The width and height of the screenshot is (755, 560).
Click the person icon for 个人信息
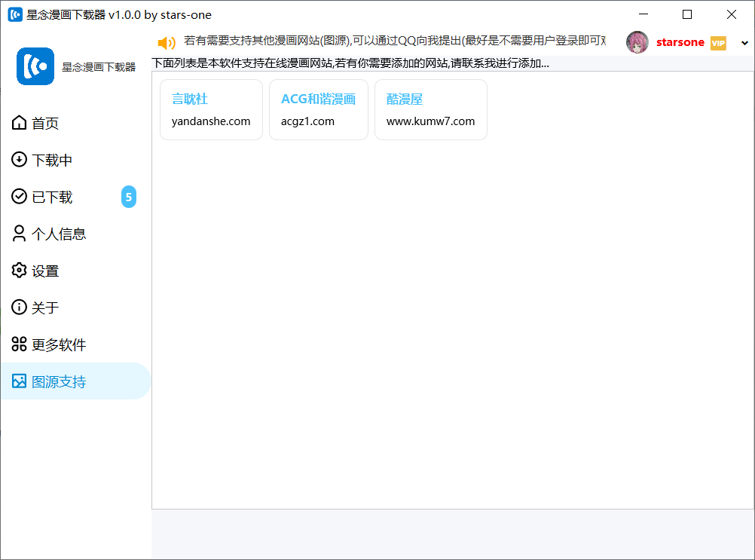(x=19, y=234)
